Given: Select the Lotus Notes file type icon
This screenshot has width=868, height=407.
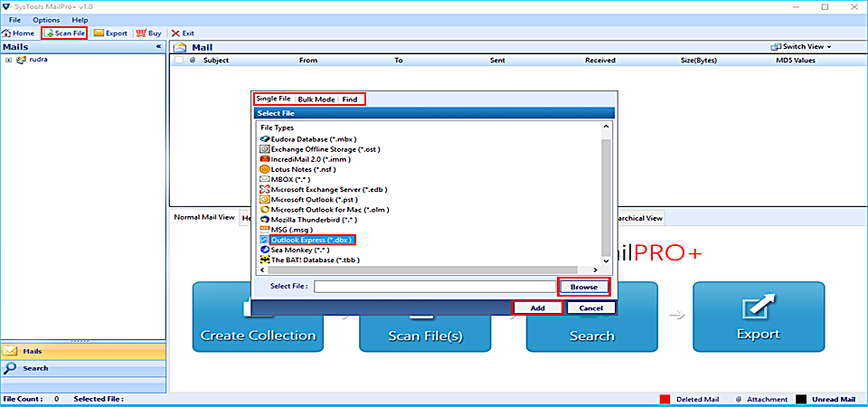Looking at the screenshot, I should 265,168.
